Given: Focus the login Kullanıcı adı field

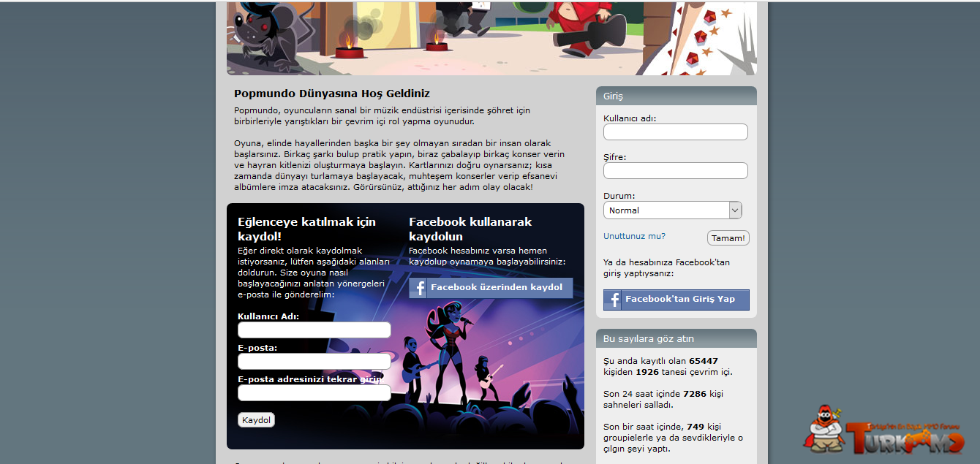Looking at the screenshot, I should coord(676,132).
